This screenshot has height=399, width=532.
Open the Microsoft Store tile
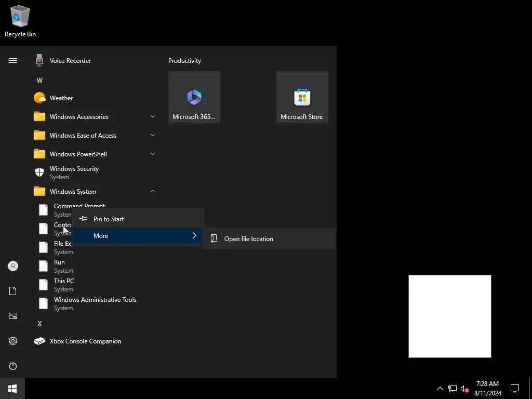point(302,97)
